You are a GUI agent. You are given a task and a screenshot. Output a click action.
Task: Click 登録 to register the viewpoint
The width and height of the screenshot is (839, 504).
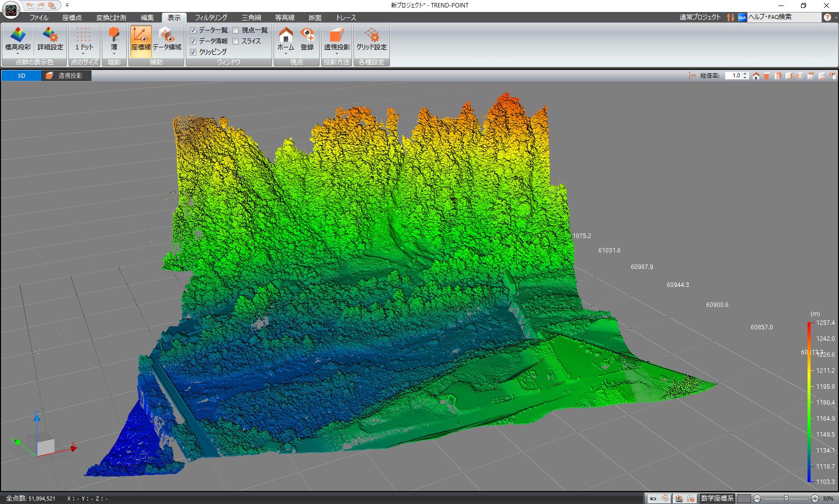tap(307, 40)
